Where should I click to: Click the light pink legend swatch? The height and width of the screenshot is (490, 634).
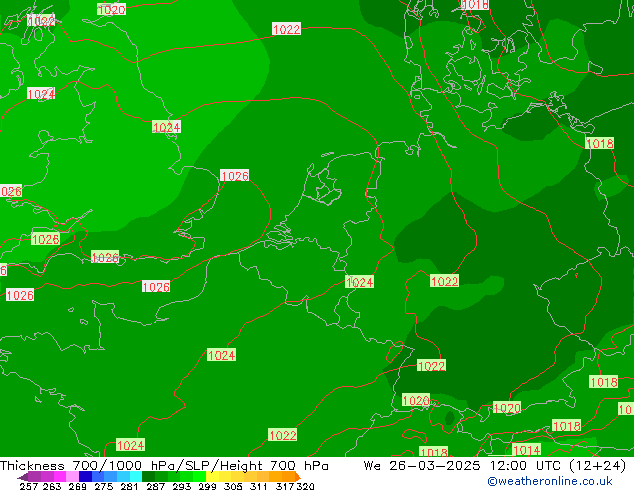click(x=73, y=477)
